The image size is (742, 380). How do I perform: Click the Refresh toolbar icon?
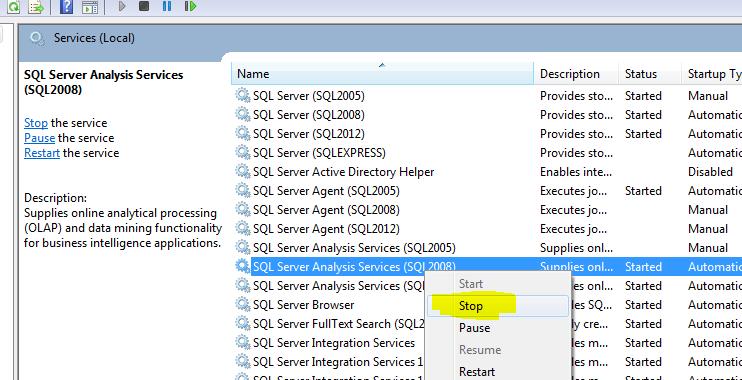pyautogui.click(x=13, y=7)
